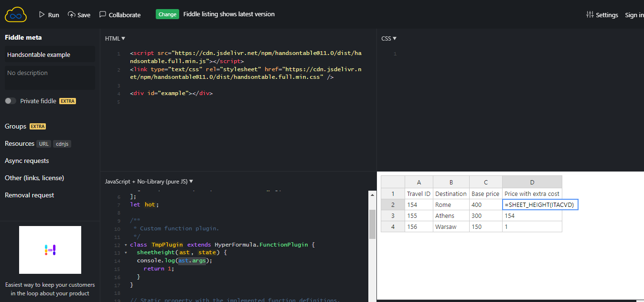Click the sidebar advertisement thumbnail
Screen dimensions: 644x302
(50, 250)
